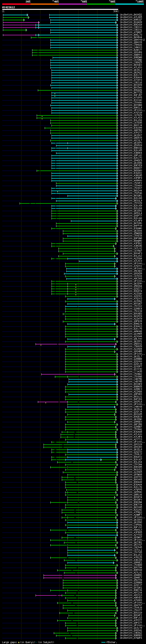Click the '=50char.' scale legend

click(112, 642)
